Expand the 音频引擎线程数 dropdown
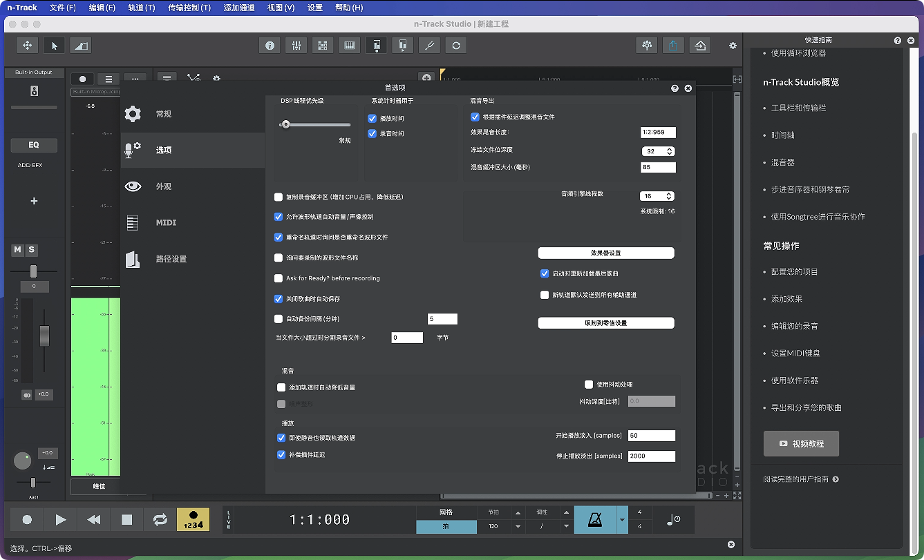Viewport: 924px width, 560px height. (x=656, y=196)
